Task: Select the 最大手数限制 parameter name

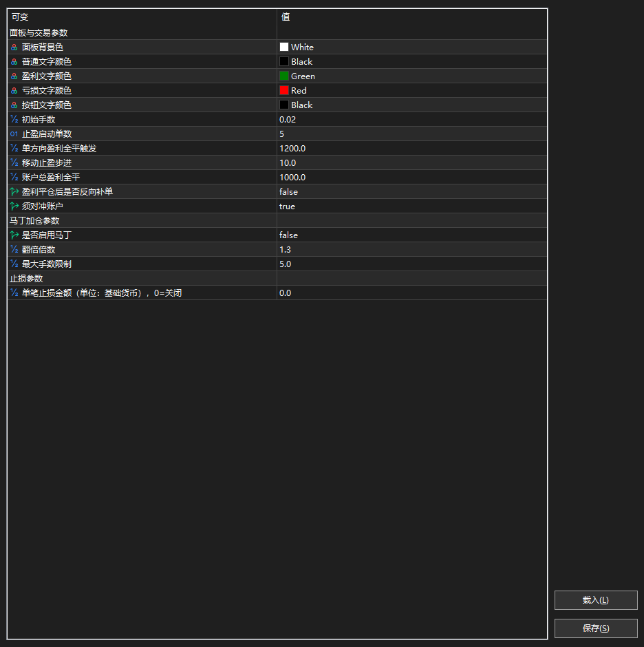Action: tap(47, 264)
